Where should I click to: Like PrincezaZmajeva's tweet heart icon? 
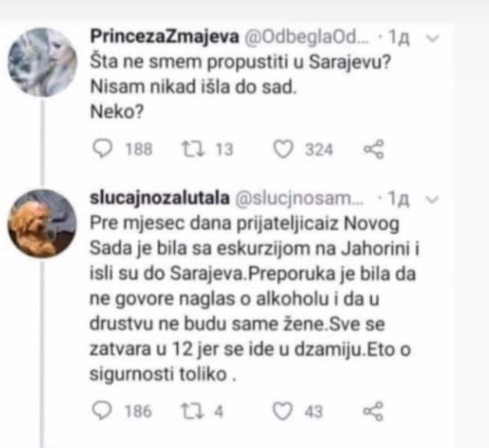283,149
